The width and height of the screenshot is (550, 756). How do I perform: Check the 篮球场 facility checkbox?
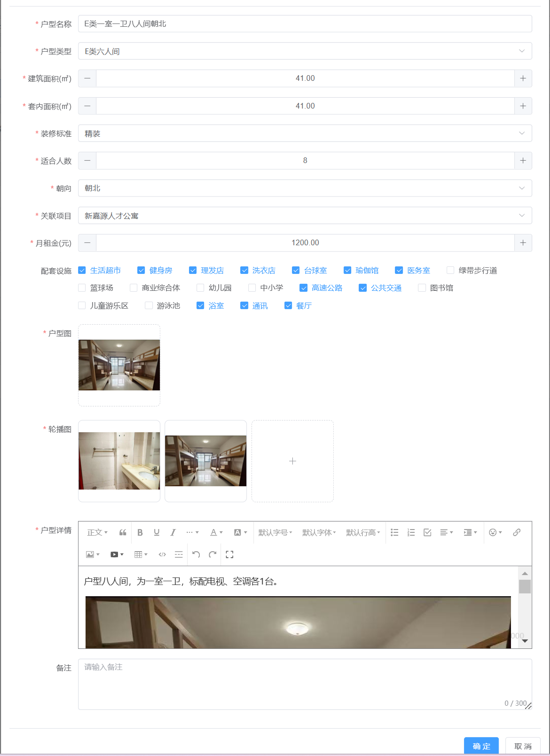[x=82, y=288]
